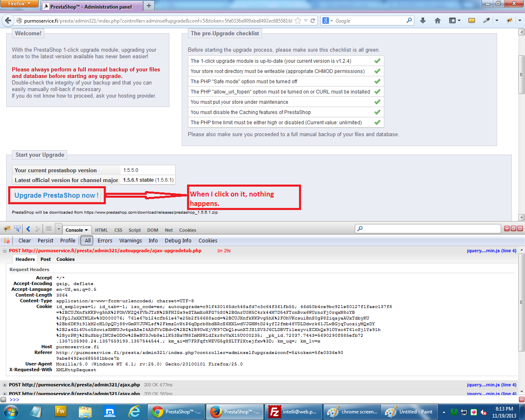This screenshot has width=525, height=420.
Task: Filter the console to show Errors only
Action: 105,241
